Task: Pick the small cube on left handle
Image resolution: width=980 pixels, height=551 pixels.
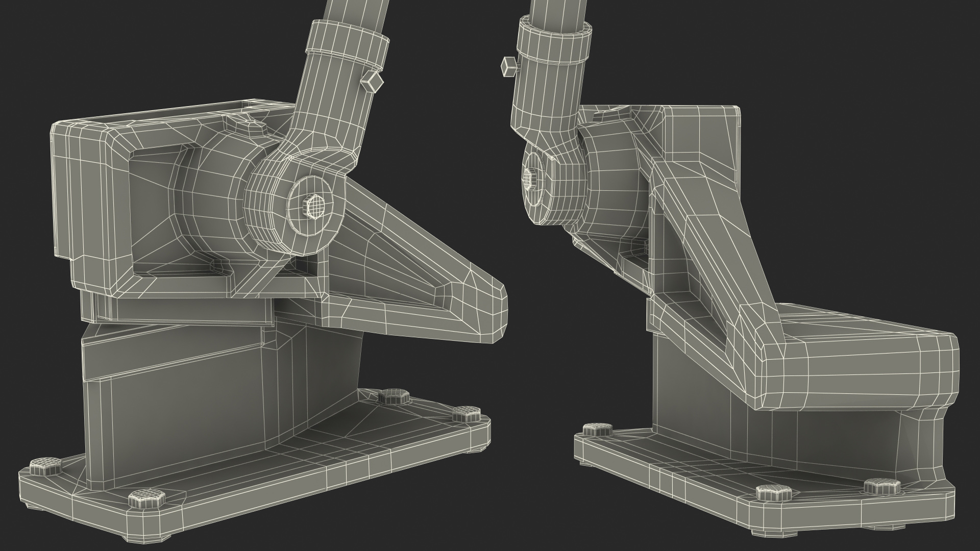Action: (x=373, y=81)
